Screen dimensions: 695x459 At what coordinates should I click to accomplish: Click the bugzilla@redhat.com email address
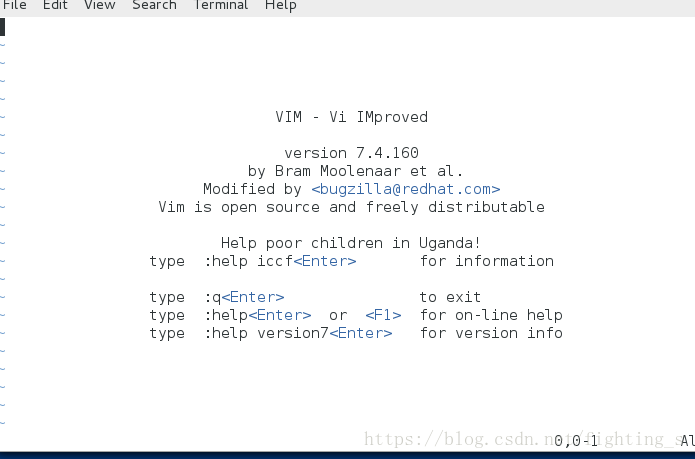[406, 189]
